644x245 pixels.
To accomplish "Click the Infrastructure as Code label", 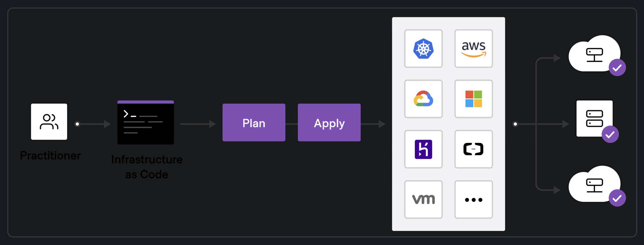I will coord(147,167).
